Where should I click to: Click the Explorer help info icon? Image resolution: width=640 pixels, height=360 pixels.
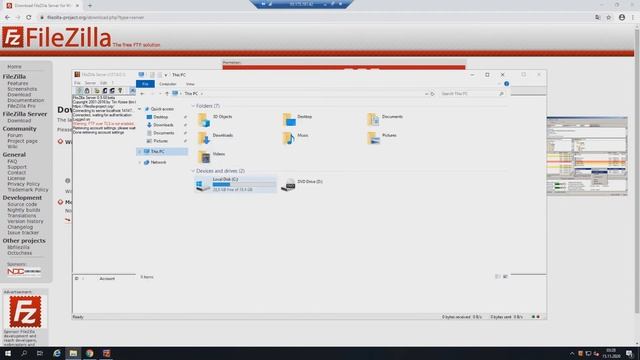point(507,84)
